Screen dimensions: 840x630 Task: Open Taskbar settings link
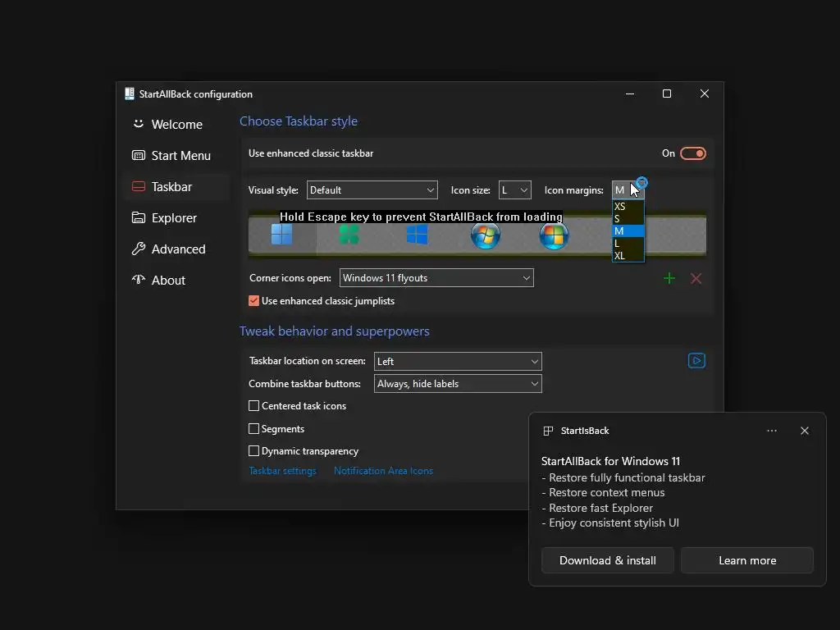(x=282, y=471)
